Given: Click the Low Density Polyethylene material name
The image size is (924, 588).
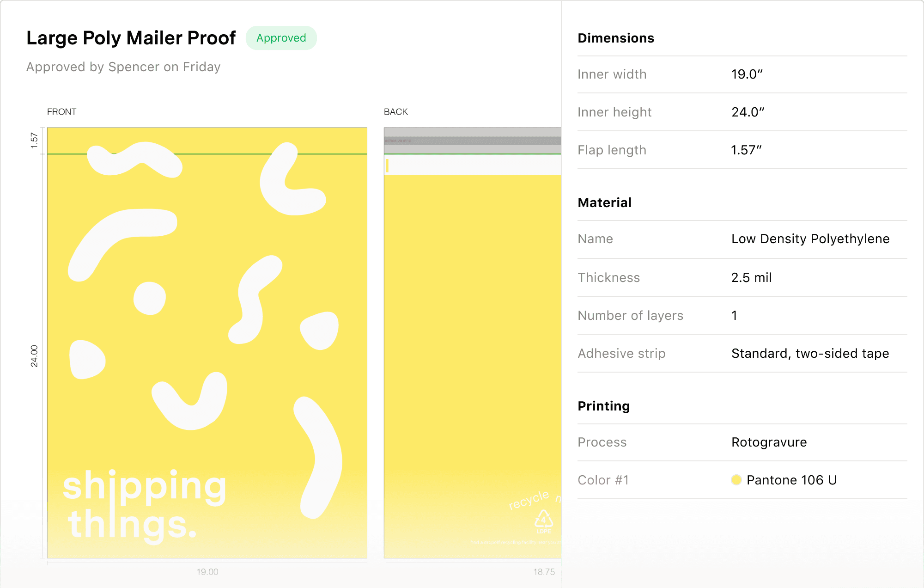Looking at the screenshot, I should (810, 239).
